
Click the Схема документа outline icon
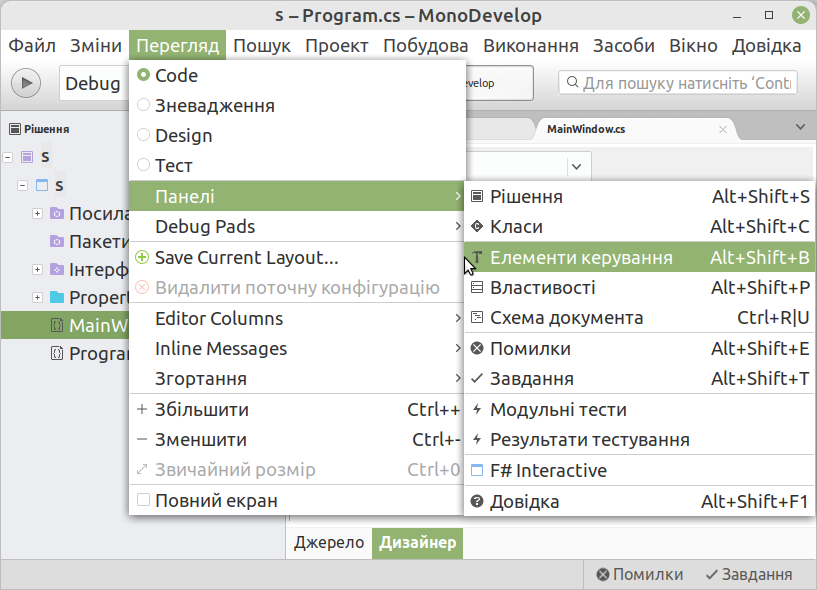pyautogui.click(x=477, y=317)
